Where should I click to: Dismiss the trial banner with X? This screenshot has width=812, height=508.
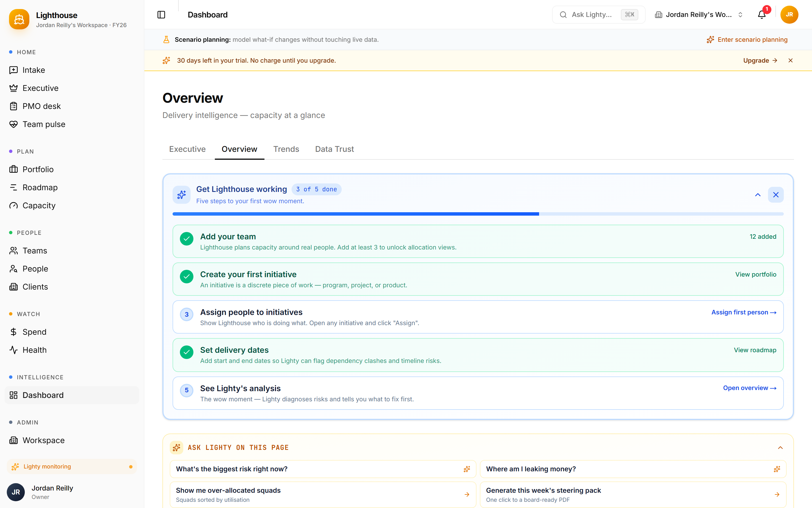pos(791,60)
